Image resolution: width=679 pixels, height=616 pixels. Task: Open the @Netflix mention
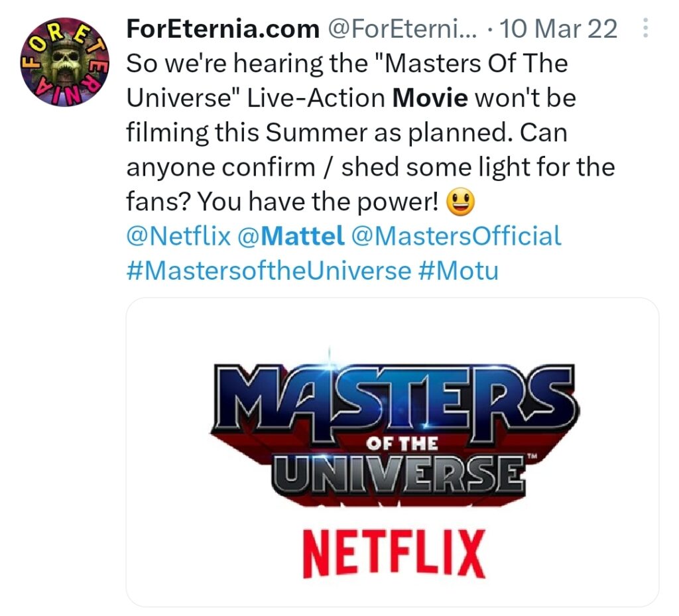point(178,235)
